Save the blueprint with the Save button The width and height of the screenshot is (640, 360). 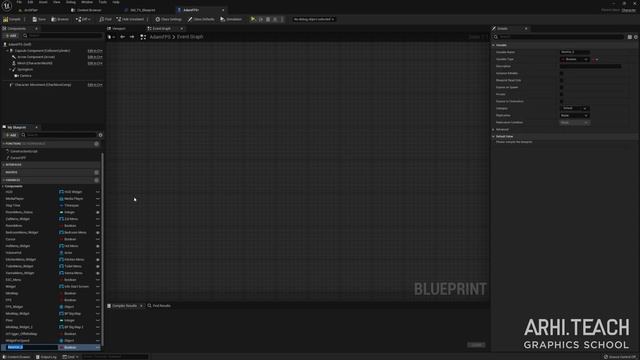39,19
